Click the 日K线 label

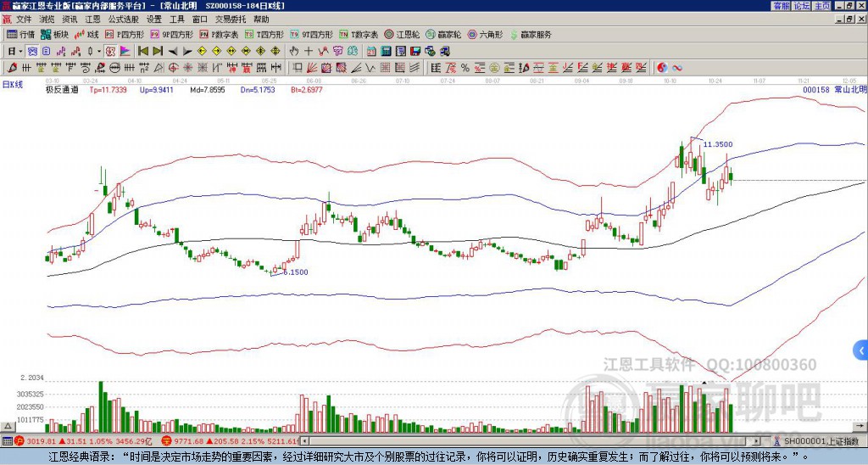point(13,84)
